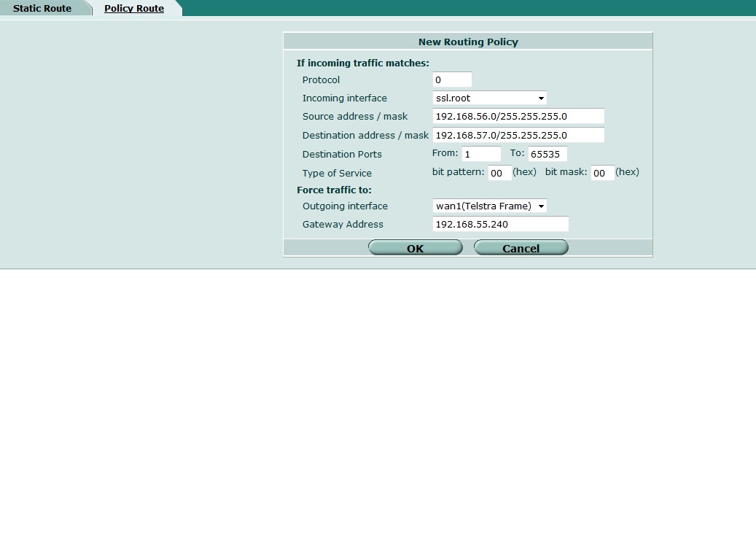Viewport: 756px width, 539px height.
Task: Click the Gateway Address field
Action: click(500, 224)
